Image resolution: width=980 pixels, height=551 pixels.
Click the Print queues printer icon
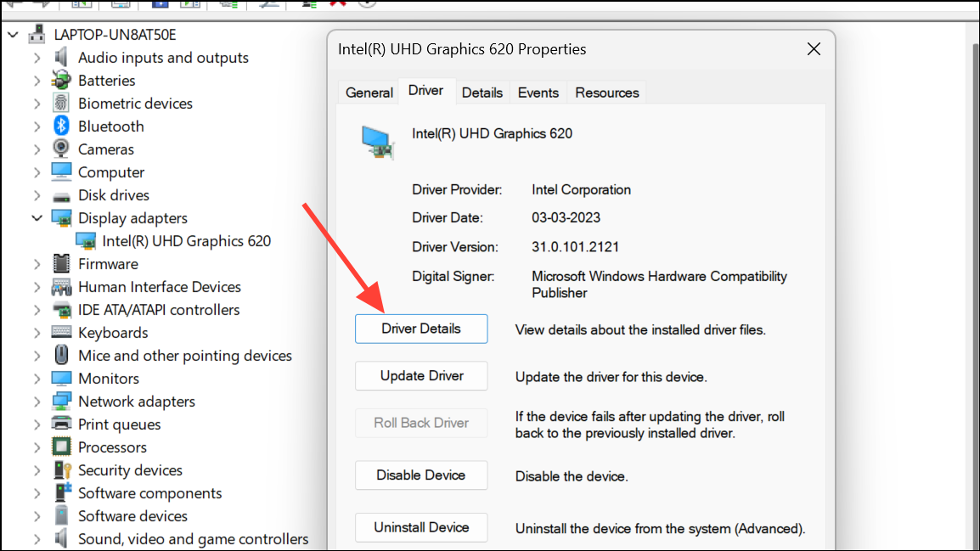[x=61, y=424]
